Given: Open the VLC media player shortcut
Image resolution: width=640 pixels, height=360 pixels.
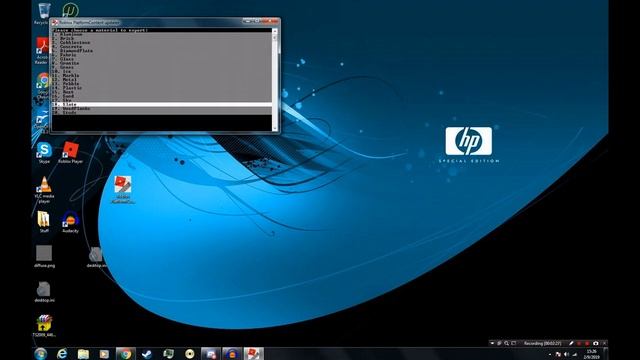Looking at the screenshot, I should point(44,190).
